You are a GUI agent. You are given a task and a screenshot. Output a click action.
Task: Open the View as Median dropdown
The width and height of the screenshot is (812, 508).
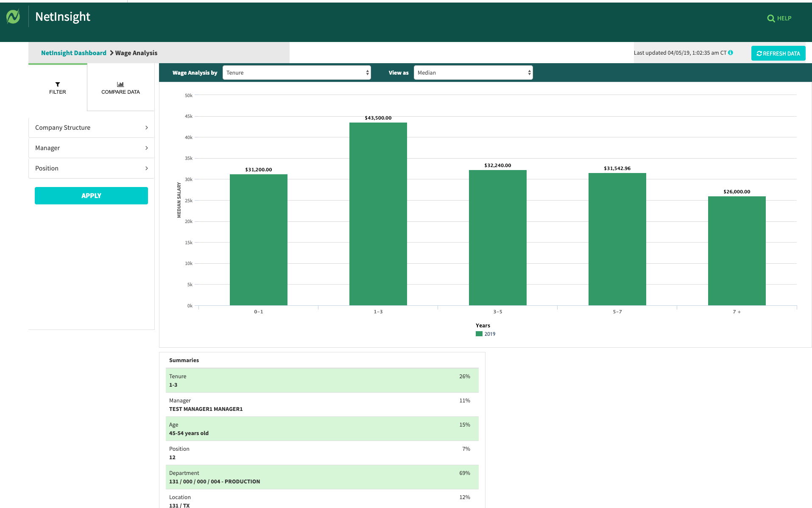(x=473, y=73)
